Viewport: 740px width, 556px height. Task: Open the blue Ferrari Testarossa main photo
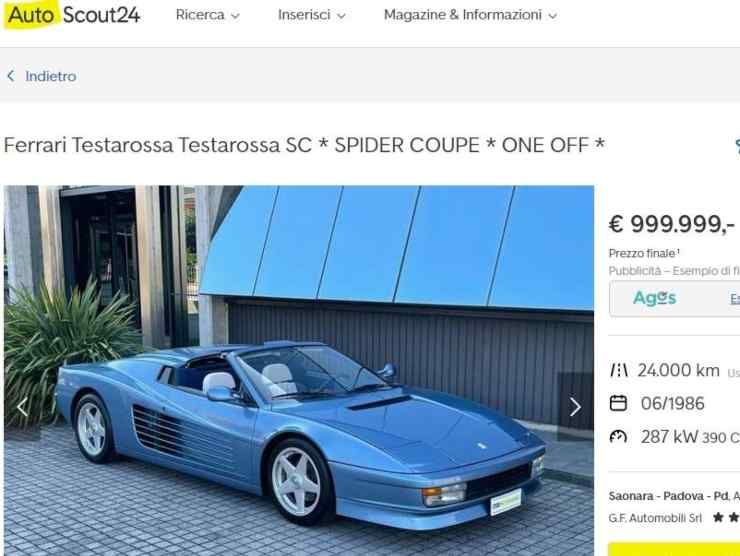coord(299,371)
